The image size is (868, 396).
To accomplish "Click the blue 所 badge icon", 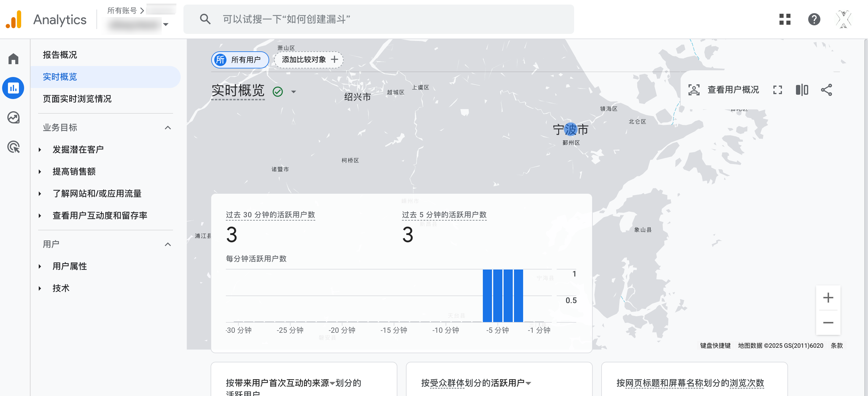I will click(x=220, y=60).
